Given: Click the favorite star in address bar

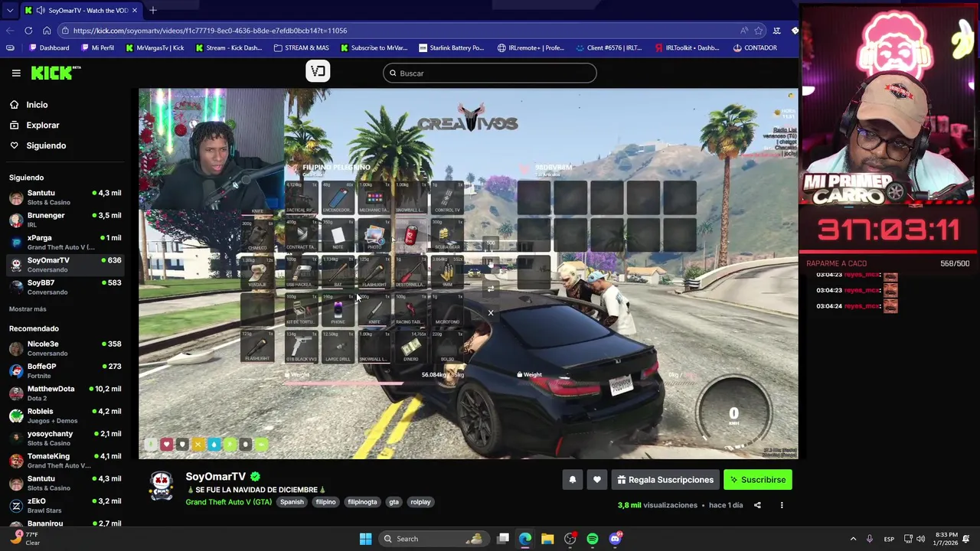Looking at the screenshot, I should 759,31.
